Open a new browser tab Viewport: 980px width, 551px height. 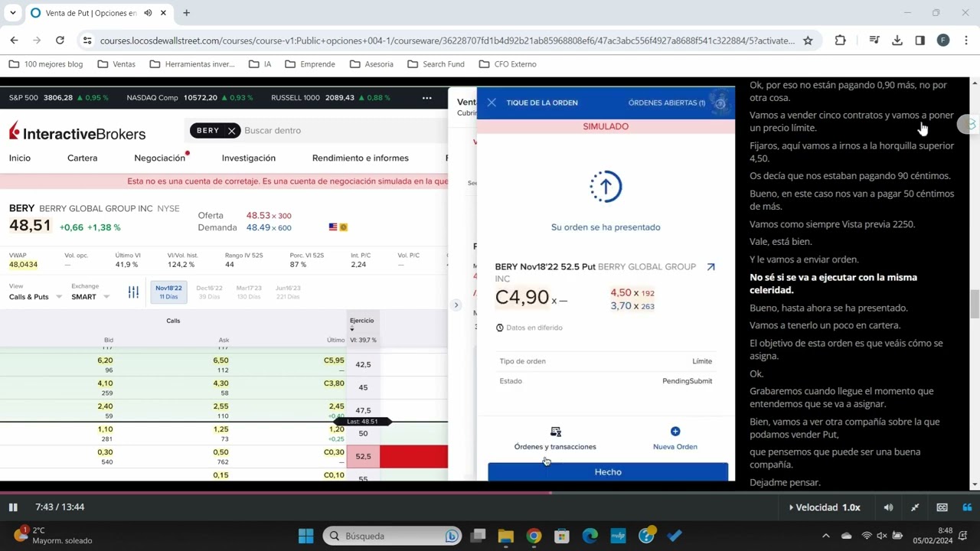186,13
